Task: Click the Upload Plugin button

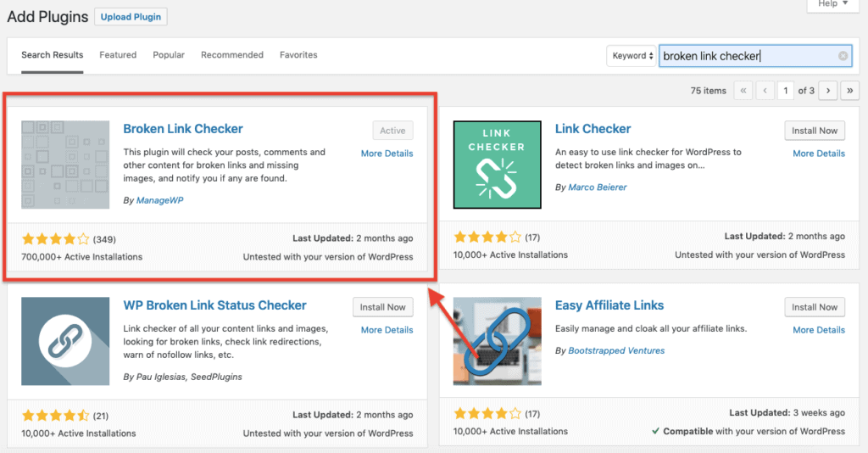Action: [131, 16]
